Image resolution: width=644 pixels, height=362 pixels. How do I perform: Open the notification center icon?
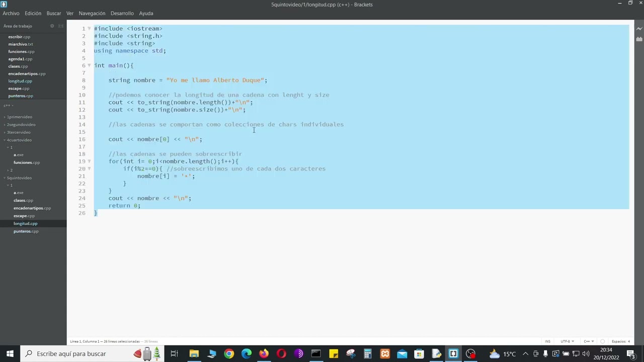tap(631, 353)
